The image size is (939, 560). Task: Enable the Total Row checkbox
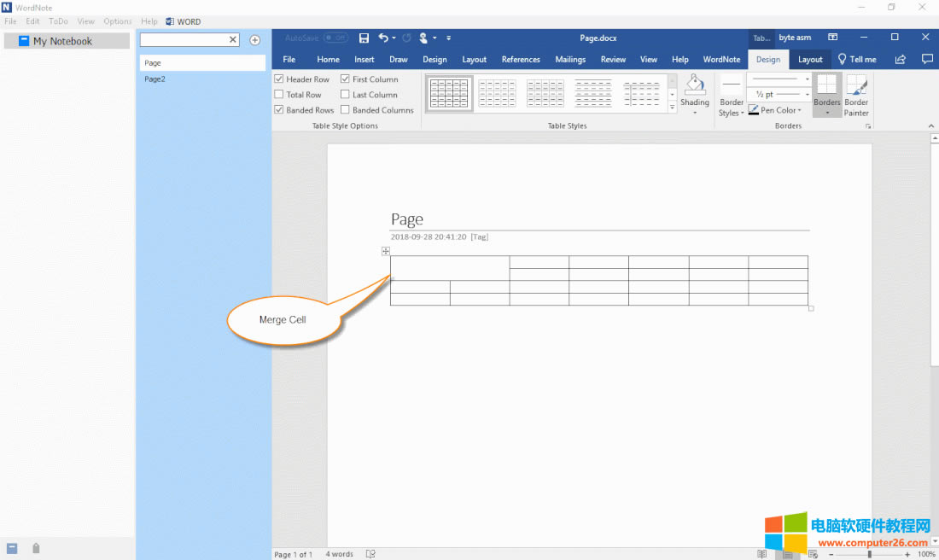279,95
